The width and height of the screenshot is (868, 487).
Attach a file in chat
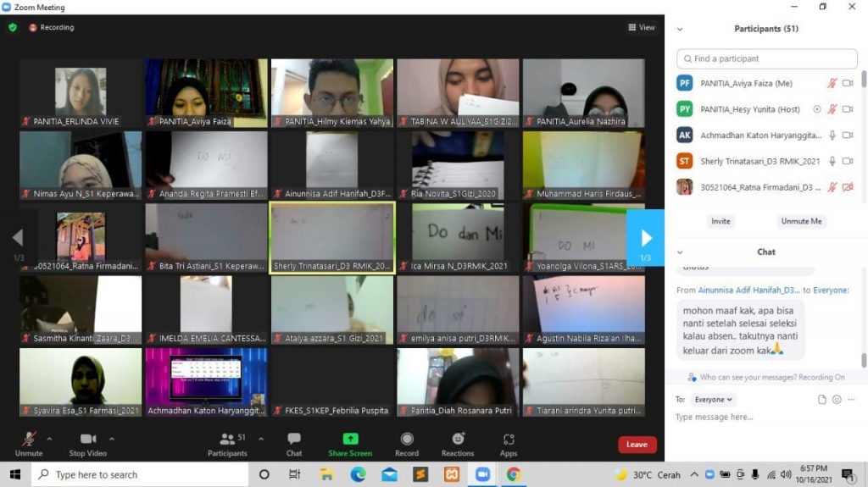coord(821,400)
